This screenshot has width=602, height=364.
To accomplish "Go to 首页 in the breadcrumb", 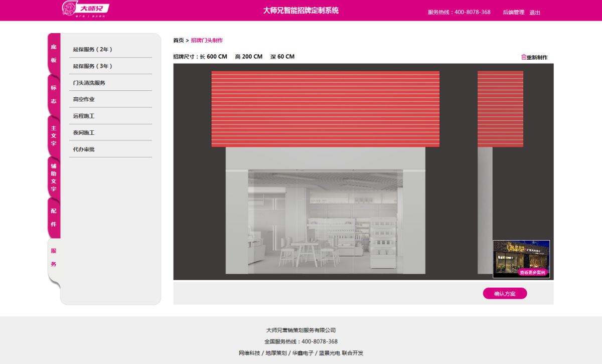I will click(178, 40).
